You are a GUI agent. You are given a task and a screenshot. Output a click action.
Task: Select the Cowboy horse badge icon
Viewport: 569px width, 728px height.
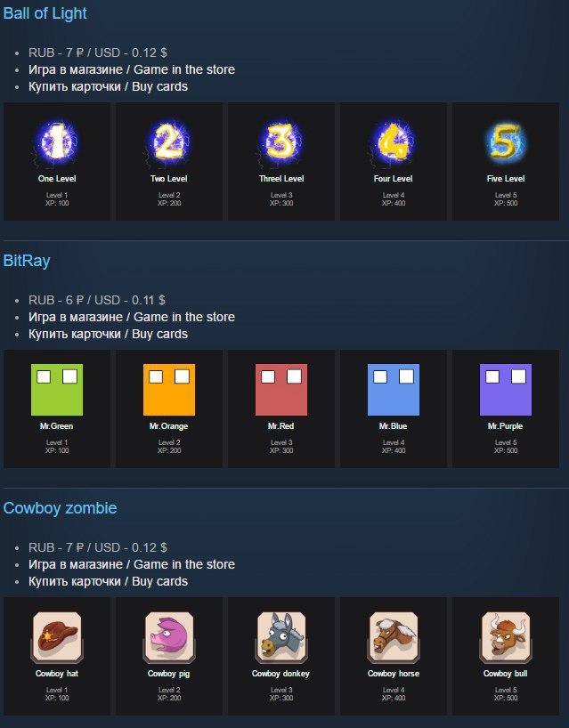[394, 637]
